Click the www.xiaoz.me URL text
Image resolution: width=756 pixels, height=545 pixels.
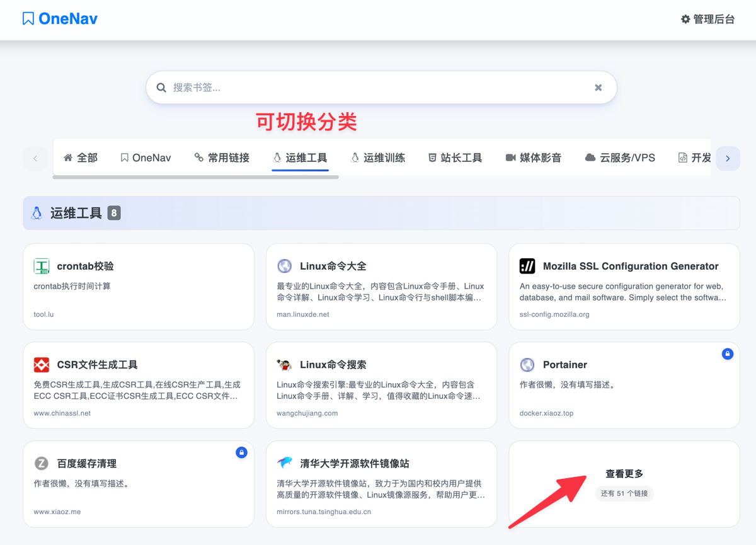[57, 512]
